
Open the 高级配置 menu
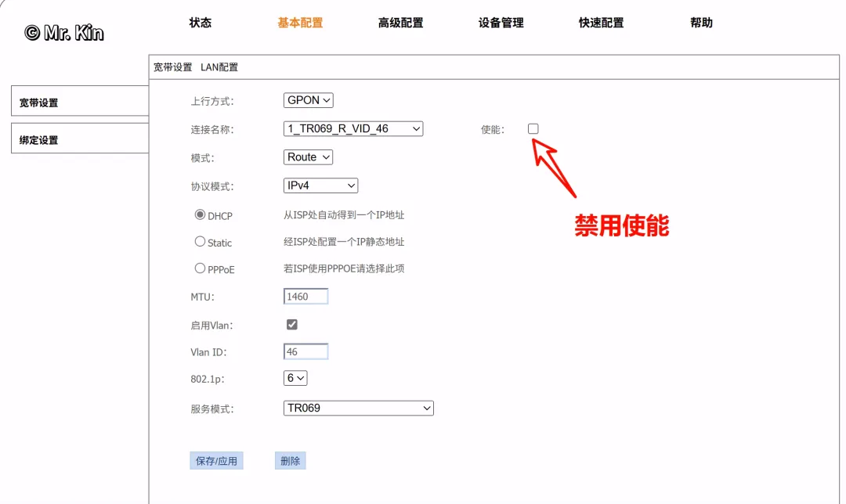pos(400,23)
